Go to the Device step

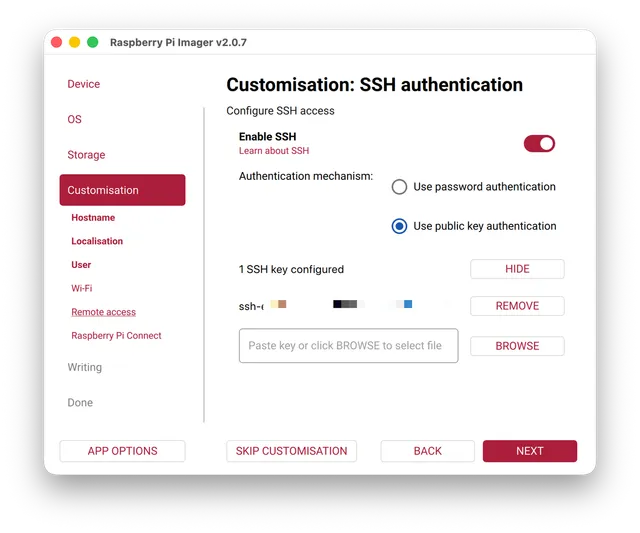[x=84, y=84]
